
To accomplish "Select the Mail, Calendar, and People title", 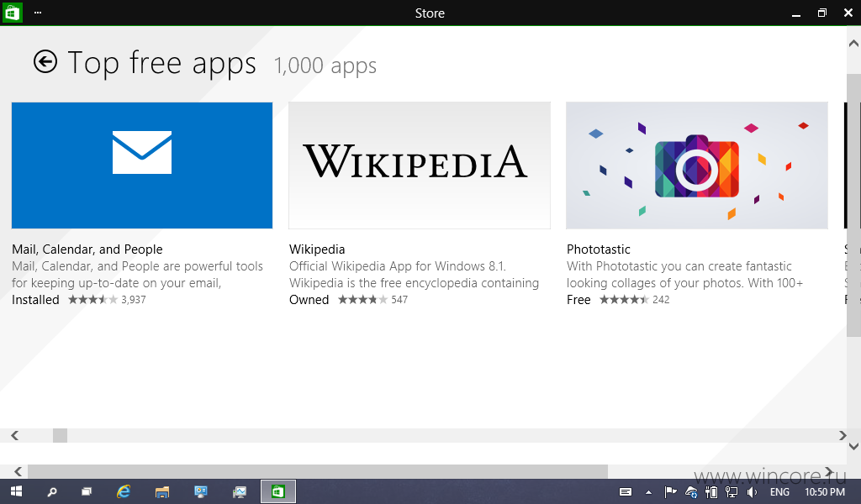I will [x=87, y=249].
